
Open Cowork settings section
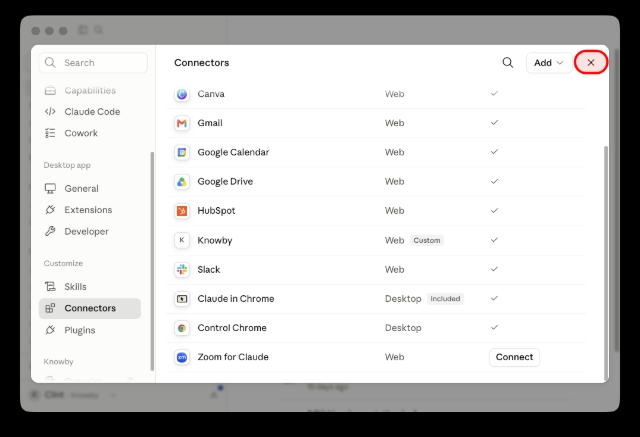(x=90, y=133)
